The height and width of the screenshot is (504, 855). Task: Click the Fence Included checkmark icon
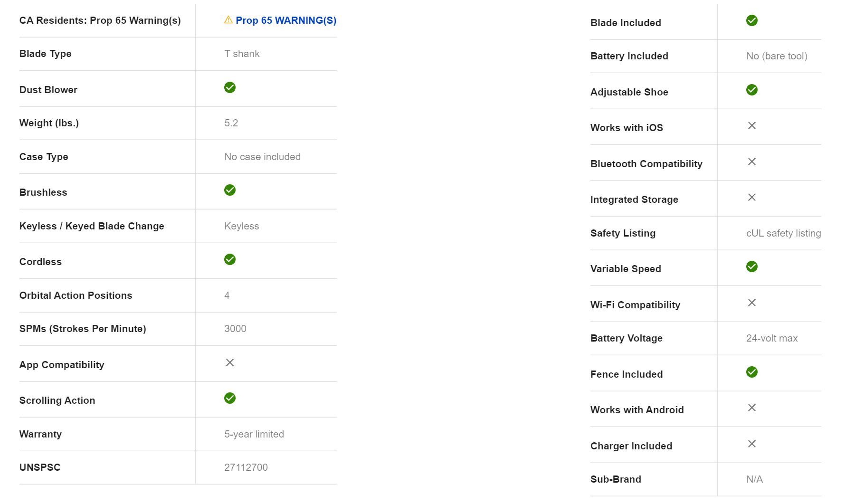[752, 372]
